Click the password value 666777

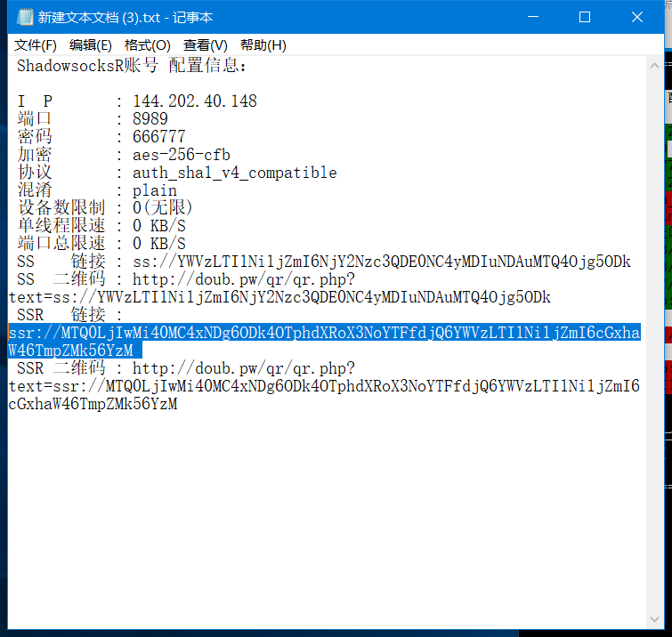point(159,137)
